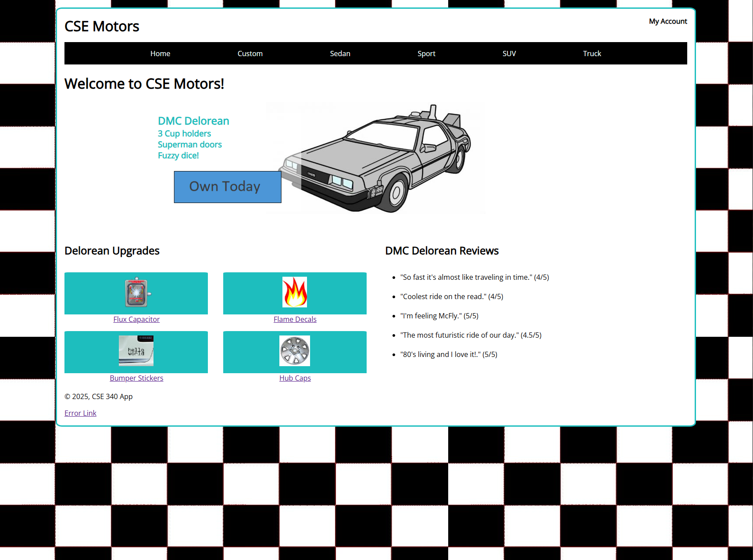The width and height of the screenshot is (753, 560).
Task: Click the "So fast it's almost like traveling" review
Action: (475, 277)
